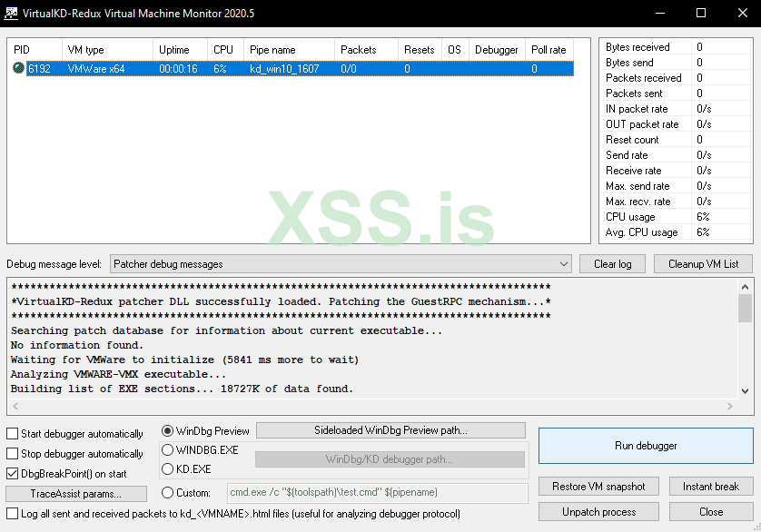This screenshot has width=761, height=532.
Task: Click the CPU column header
Action: point(226,50)
